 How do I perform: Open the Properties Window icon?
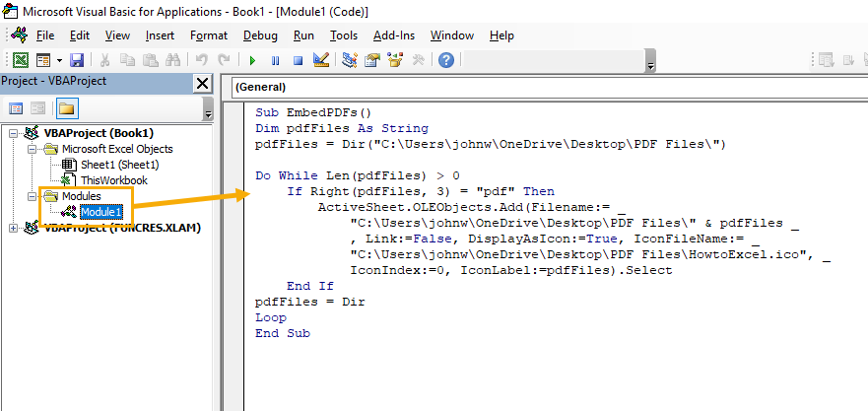(x=372, y=60)
